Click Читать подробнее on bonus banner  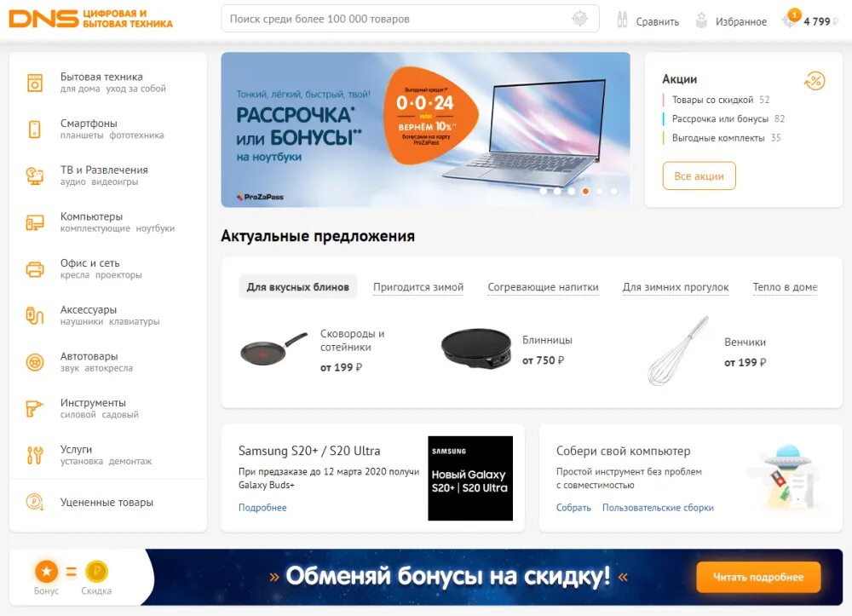coord(758,577)
